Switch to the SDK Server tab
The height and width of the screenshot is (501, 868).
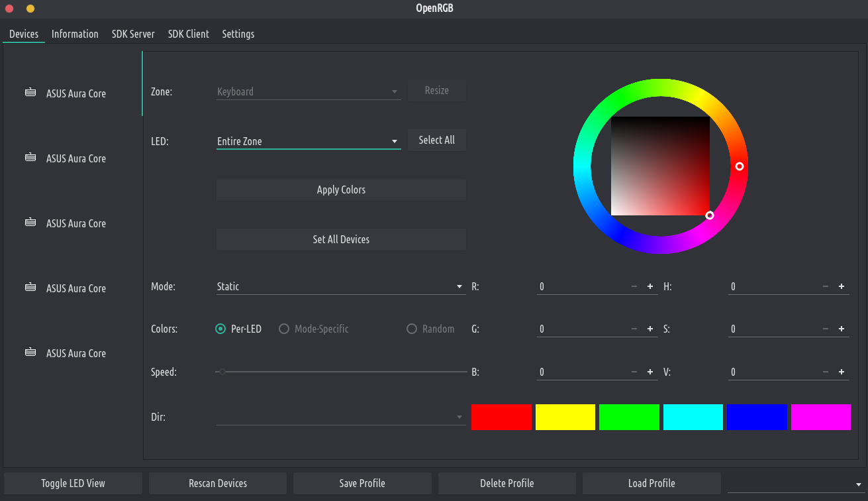(x=133, y=34)
